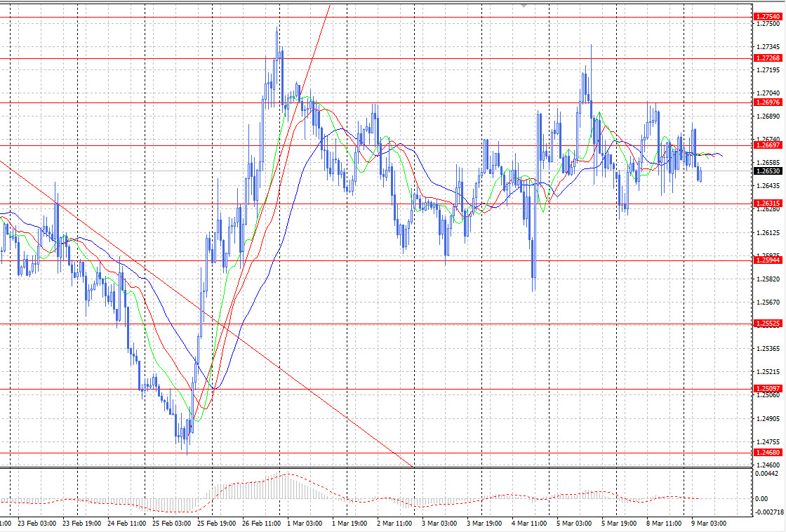Screen dimensions: 786x532
Task: Click the 1.26435 price axis value
Action: tap(768, 186)
